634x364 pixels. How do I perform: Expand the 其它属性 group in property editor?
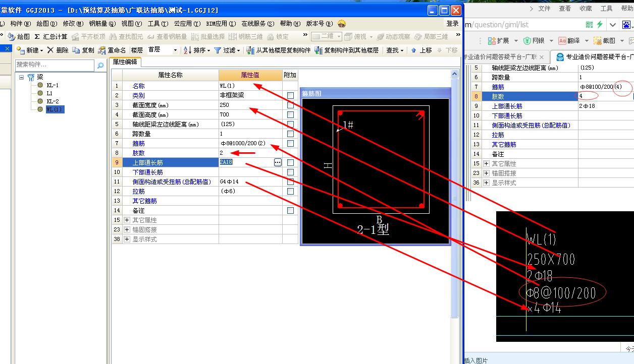tap(126, 220)
